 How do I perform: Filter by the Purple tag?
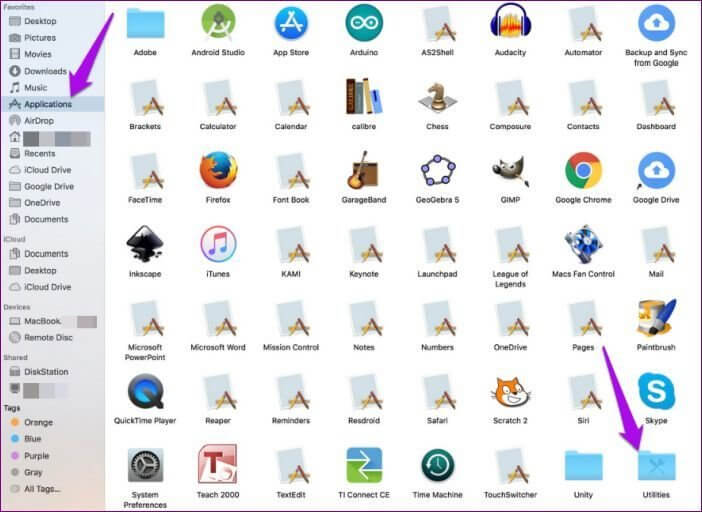(x=37, y=455)
